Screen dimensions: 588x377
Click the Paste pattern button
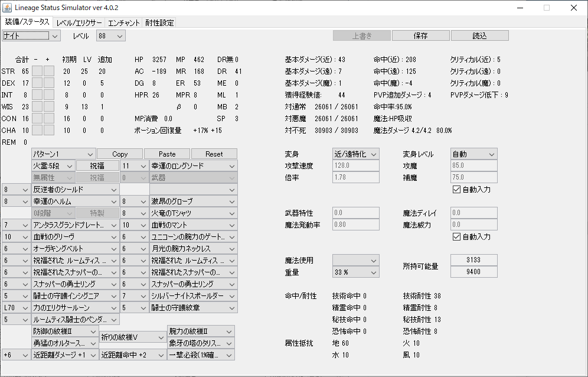(167, 154)
